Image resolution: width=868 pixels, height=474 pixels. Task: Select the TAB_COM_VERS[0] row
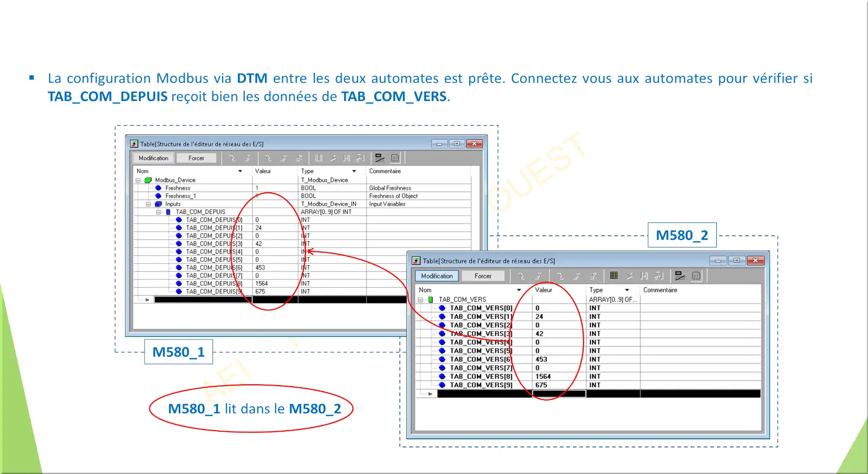(x=588, y=308)
